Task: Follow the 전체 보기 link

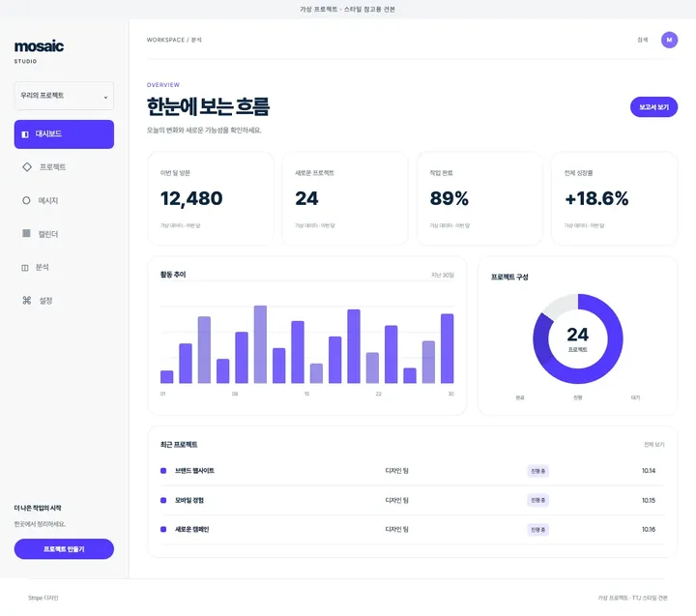Action: point(653,445)
